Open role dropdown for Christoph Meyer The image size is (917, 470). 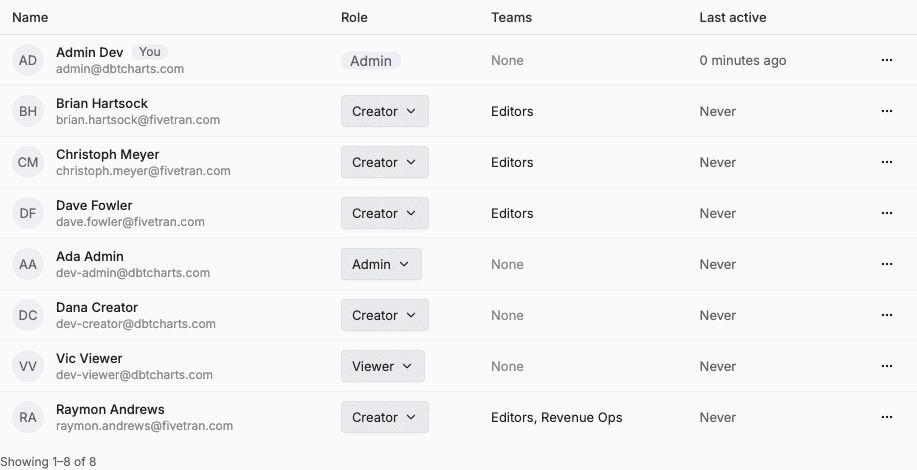[x=385, y=162]
